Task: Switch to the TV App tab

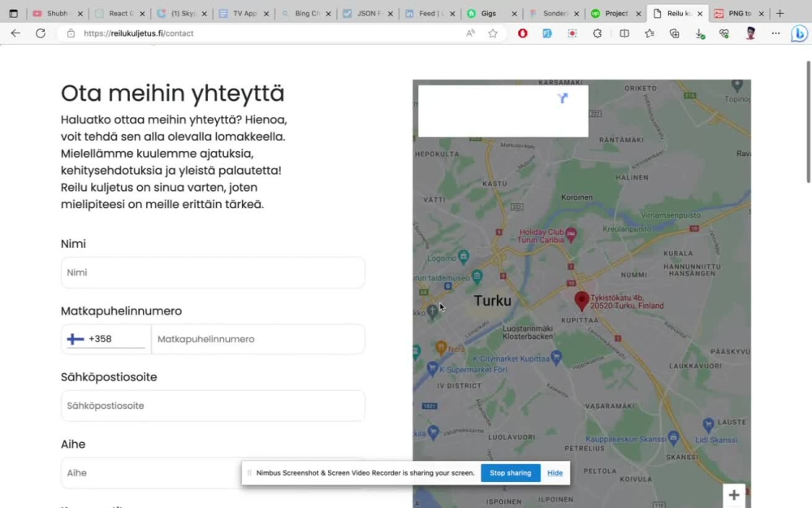Action: point(244,14)
